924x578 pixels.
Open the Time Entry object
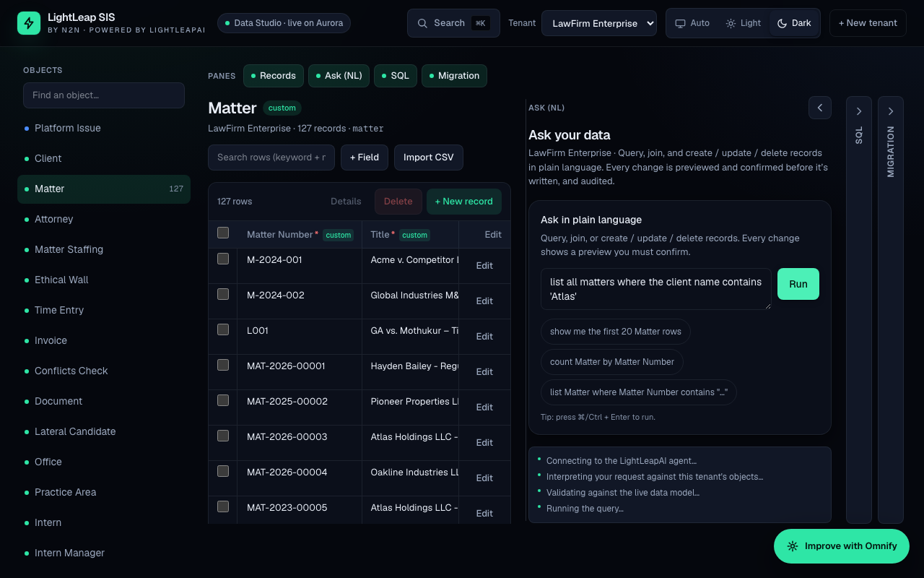pyautogui.click(x=104, y=310)
